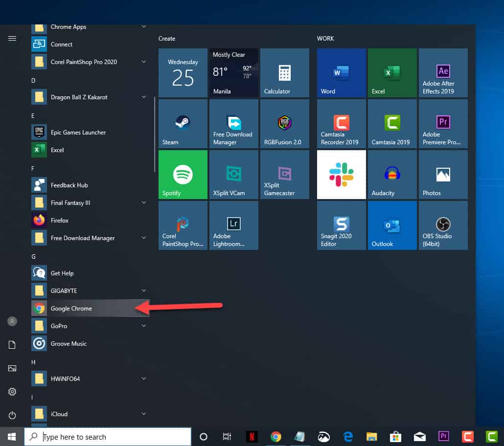Launch Outlook from its tile
Image resolution: width=504 pixels, height=446 pixels.
pyautogui.click(x=392, y=225)
